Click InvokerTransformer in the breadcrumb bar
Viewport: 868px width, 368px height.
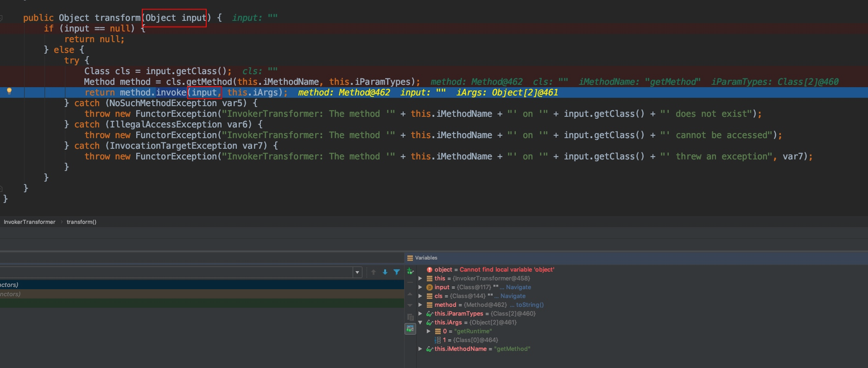click(30, 222)
